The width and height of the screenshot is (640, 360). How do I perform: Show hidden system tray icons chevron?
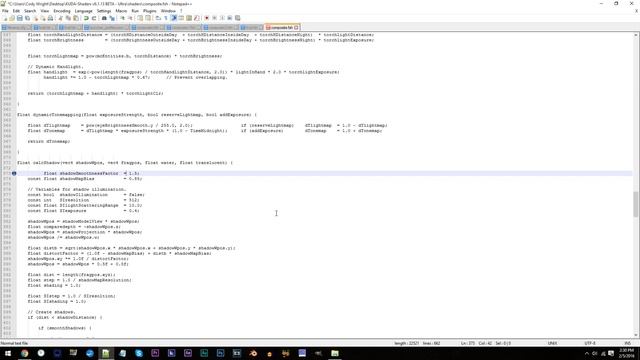tap(587, 353)
